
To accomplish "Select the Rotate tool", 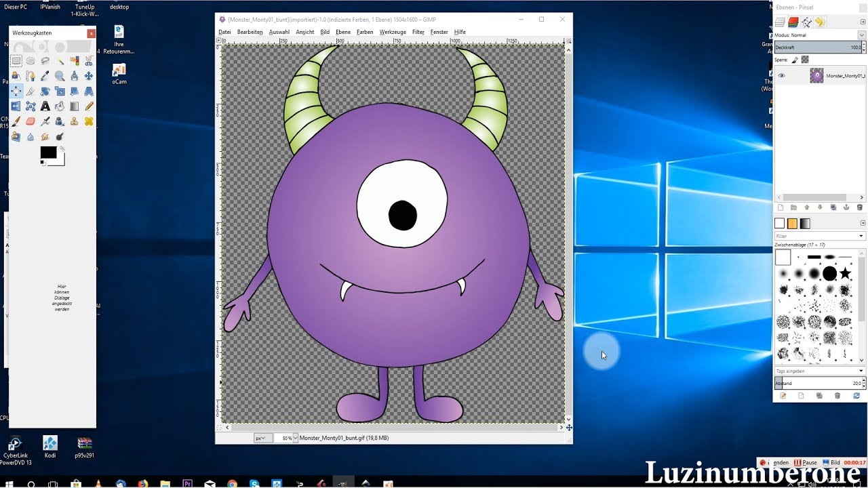I will (x=45, y=91).
